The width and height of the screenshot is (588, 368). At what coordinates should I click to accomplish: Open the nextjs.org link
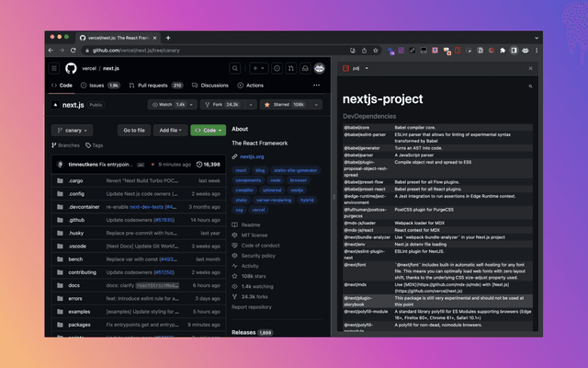point(252,156)
